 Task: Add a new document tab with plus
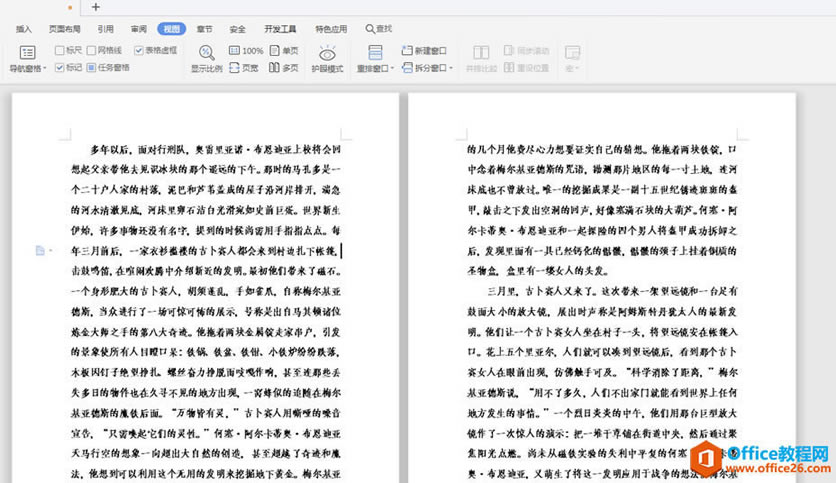pyautogui.click(x=95, y=7)
